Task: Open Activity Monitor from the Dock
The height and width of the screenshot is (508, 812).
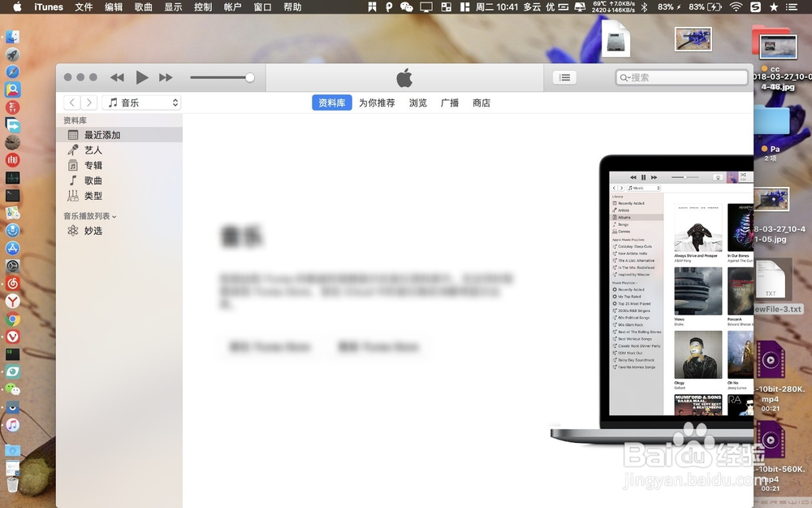Action: pyautogui.click(x=12, y=178)
